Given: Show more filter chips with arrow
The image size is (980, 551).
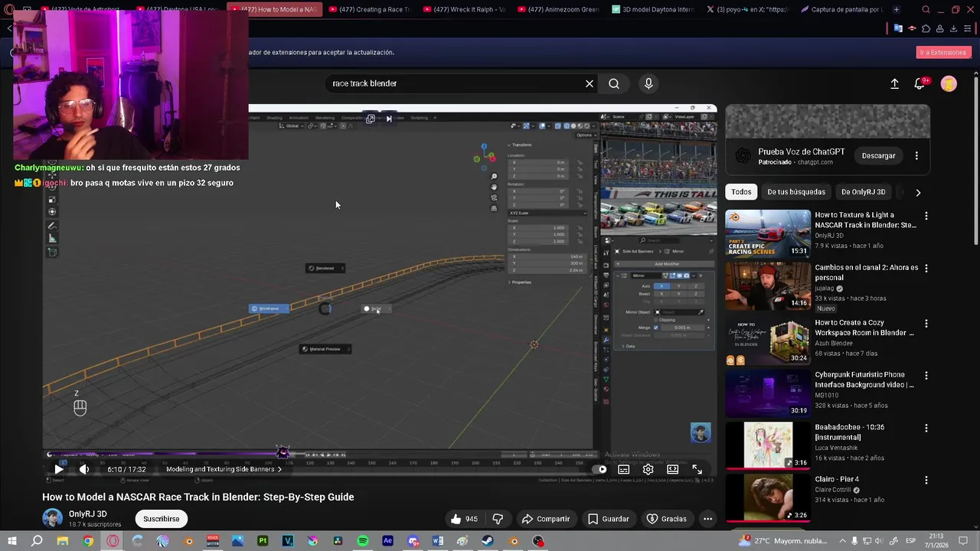Looking at the screenshot, I should coord(918,193).
